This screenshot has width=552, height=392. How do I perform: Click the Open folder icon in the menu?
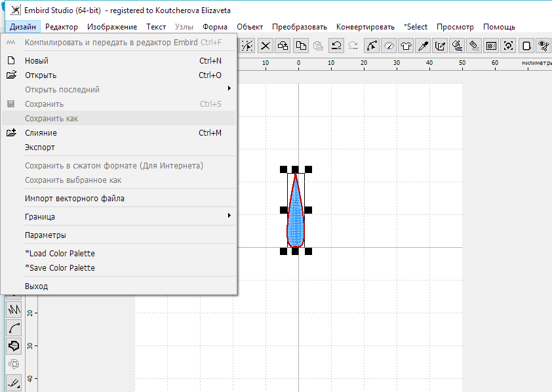point(12,75)
